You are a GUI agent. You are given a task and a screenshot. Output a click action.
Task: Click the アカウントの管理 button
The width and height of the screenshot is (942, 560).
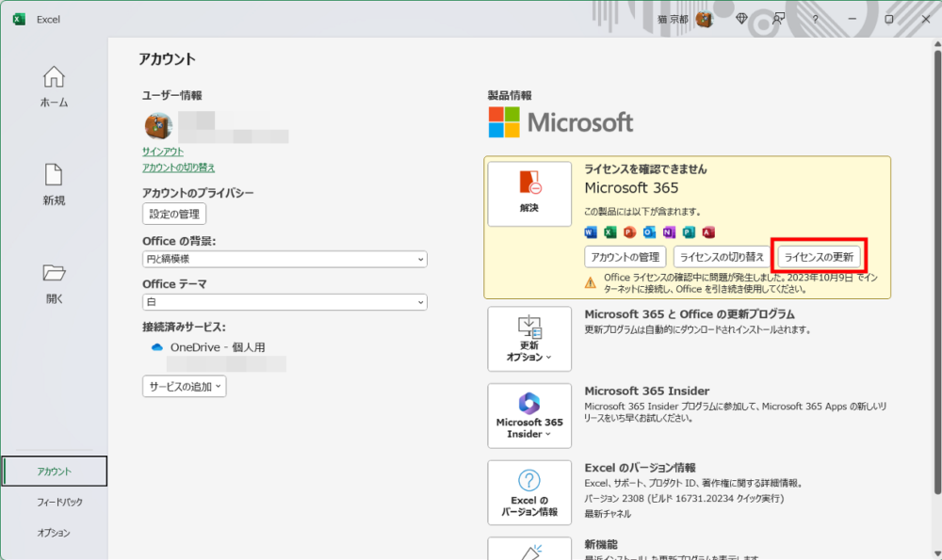coord(625,257)
